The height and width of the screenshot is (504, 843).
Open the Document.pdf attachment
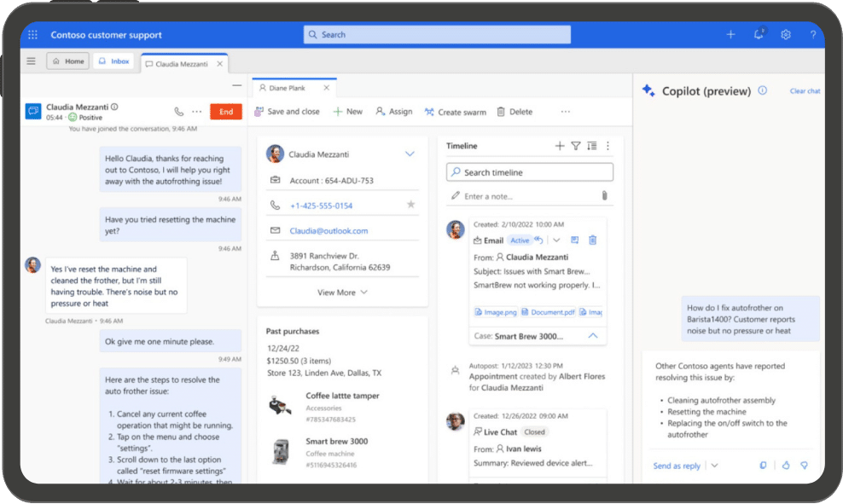548,312
